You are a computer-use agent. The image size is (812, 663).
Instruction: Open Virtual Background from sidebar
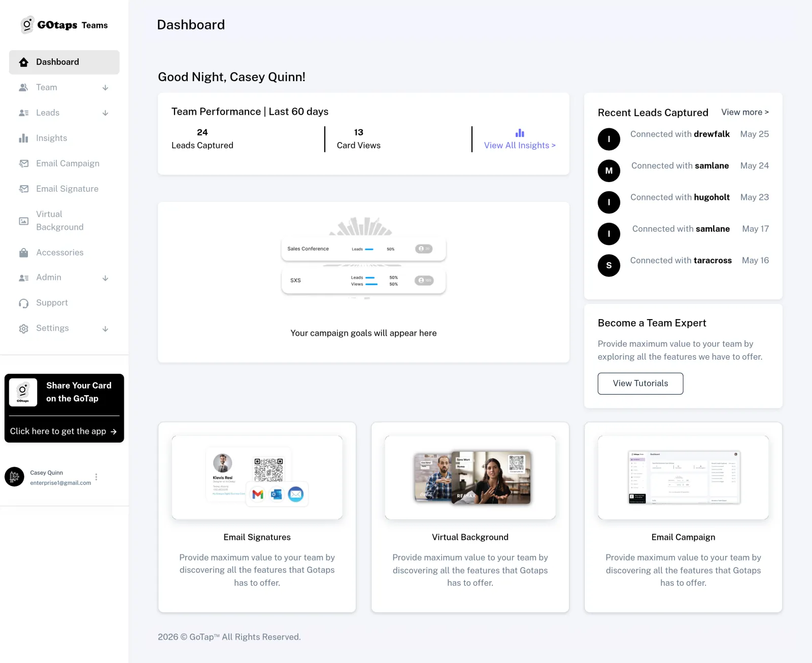click(64, 221)
